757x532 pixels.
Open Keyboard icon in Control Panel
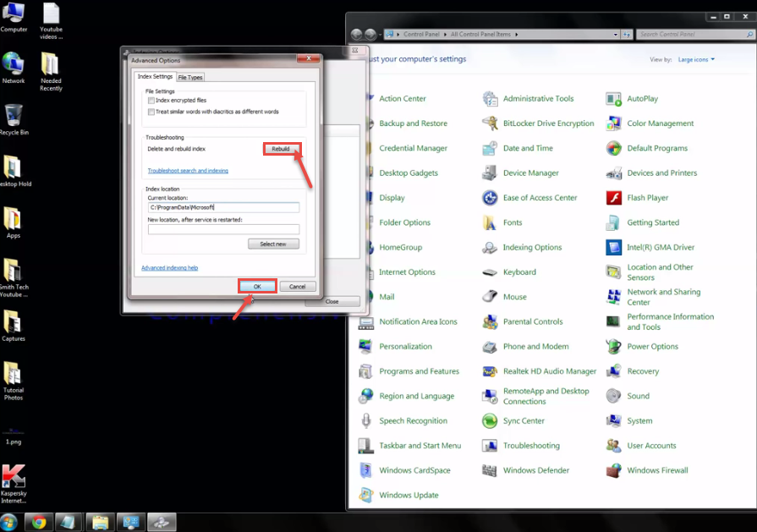pyautogui.click(x=490, y=272)
